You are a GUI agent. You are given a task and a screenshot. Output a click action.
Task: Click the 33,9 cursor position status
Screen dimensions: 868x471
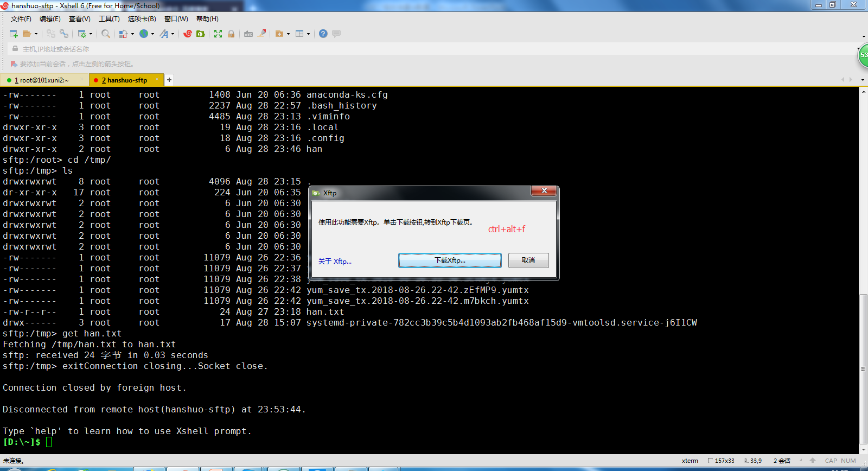[x=752, y=461]
